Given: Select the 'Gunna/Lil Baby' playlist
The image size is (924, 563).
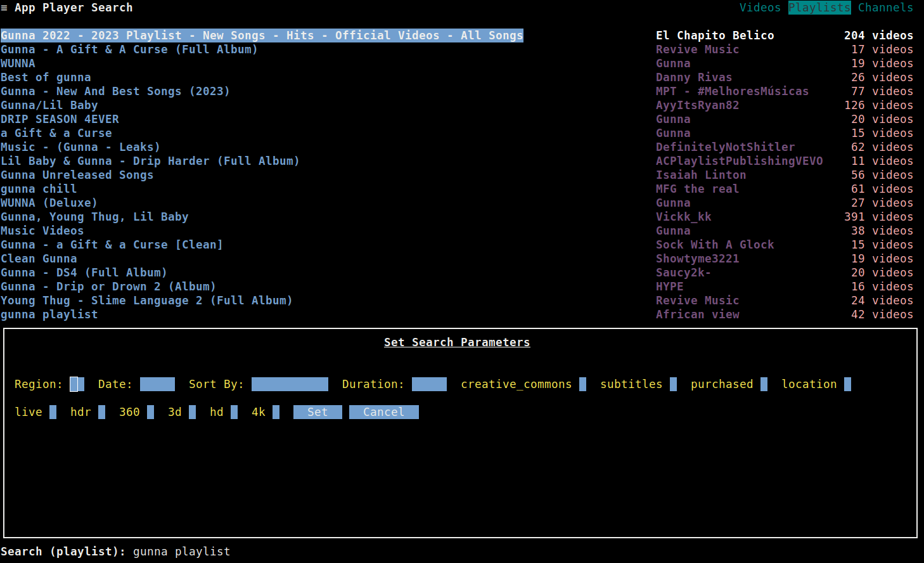Looking at the screenshot, I should click(49, 105).
